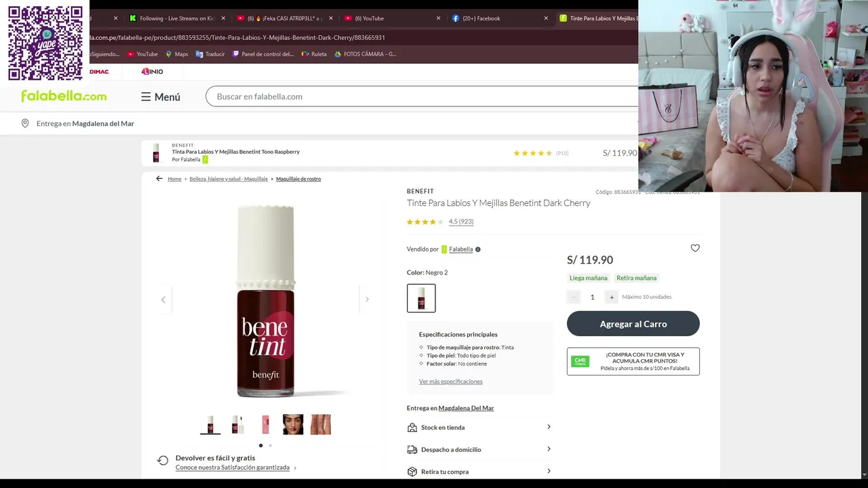
Task: Change delivery location Magdalena Del Mar link
Action: [x=466, y=408]
